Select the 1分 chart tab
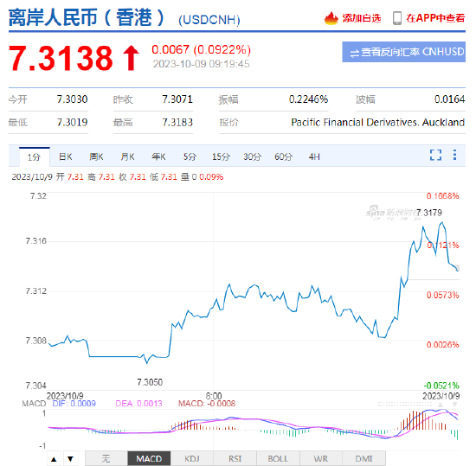476x466 pixels. [x=34, y=157]
